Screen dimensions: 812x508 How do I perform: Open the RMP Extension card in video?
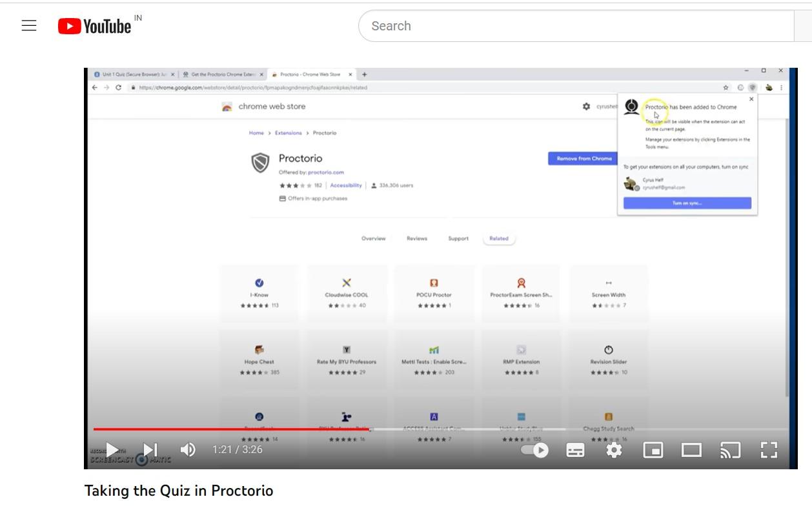(x=521, y=360)
